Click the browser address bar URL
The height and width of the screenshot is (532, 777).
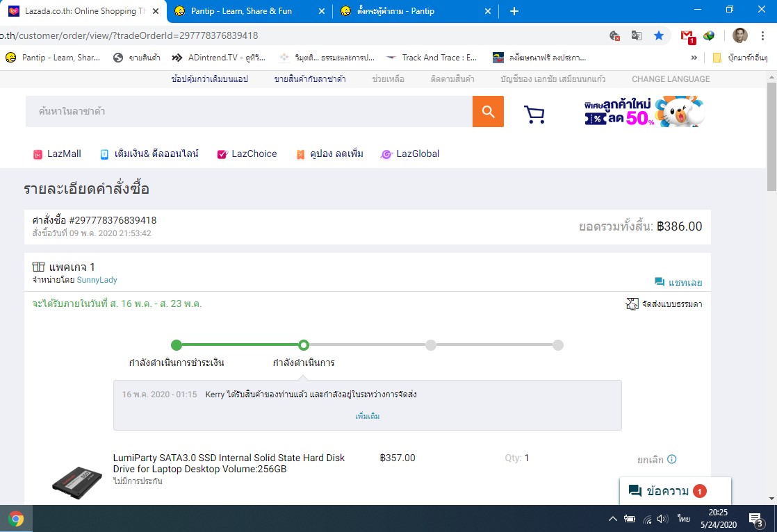pyautogui.click(x=129, y=35)
